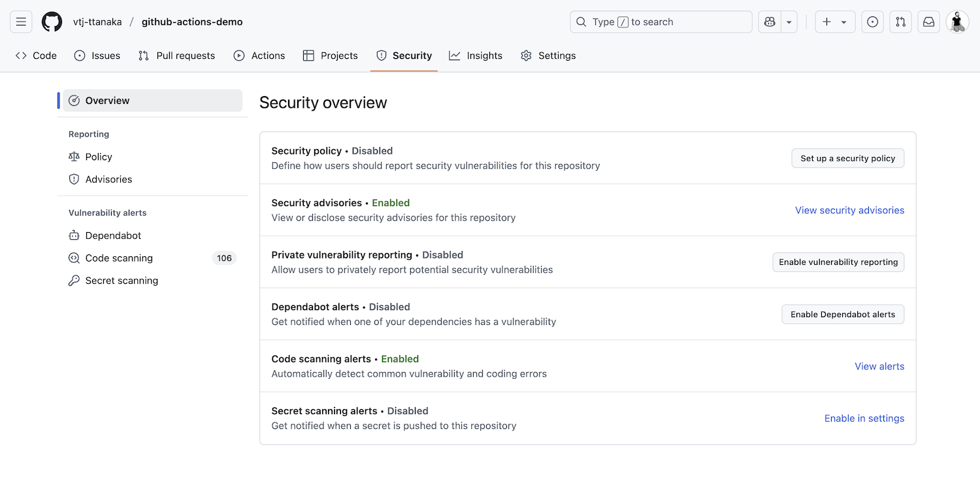Enable Dependabot alerts
This screenshot has height=478, width=980.
pyautogui.click(x=843, y=315)
